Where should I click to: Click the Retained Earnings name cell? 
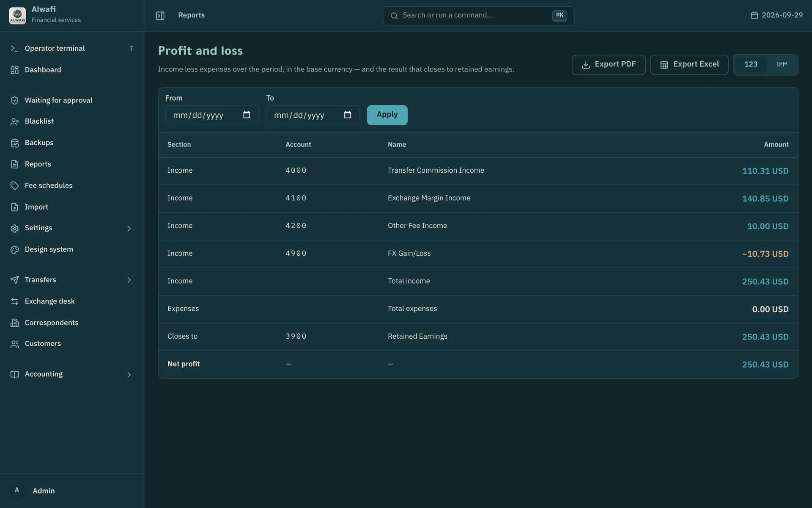pos(417,337)
